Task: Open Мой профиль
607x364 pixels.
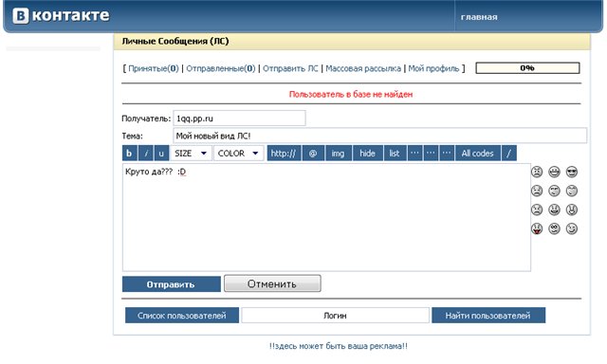Action: (x=433, y=68)
